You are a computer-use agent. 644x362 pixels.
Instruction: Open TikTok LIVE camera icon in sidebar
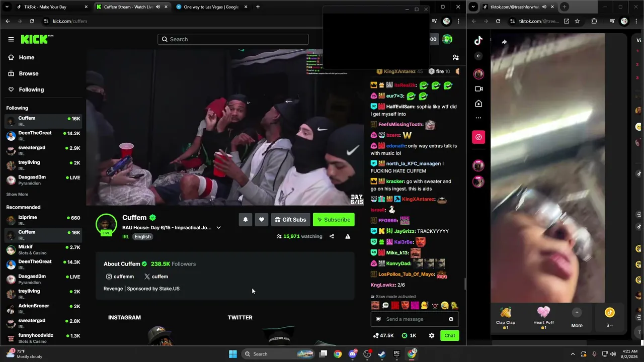(x=478, y=88)
